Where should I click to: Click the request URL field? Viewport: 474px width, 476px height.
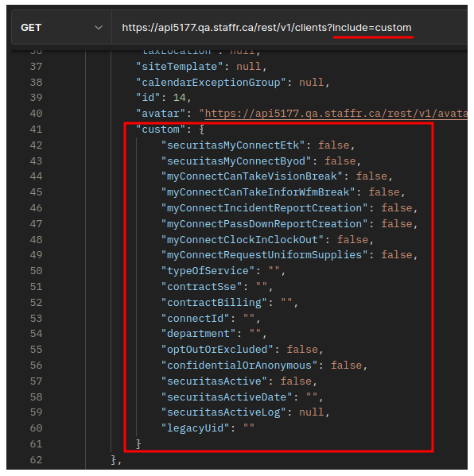tap(289, 28)
